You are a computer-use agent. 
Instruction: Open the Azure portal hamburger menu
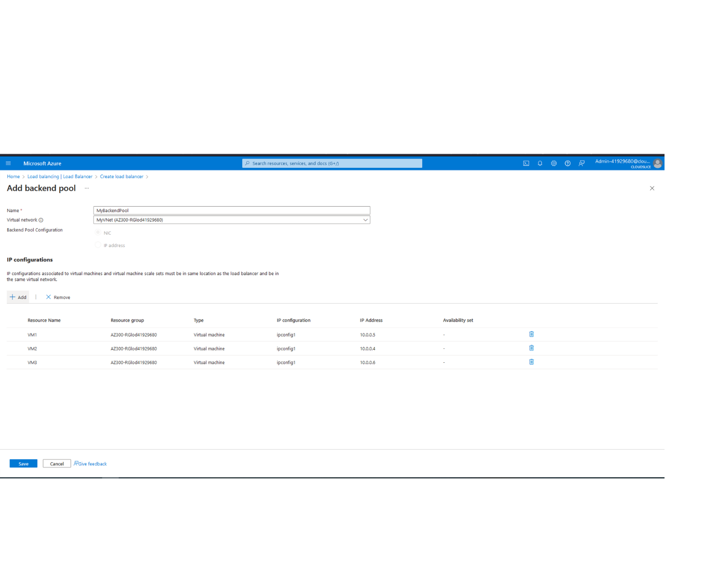[x=8, y=163]
